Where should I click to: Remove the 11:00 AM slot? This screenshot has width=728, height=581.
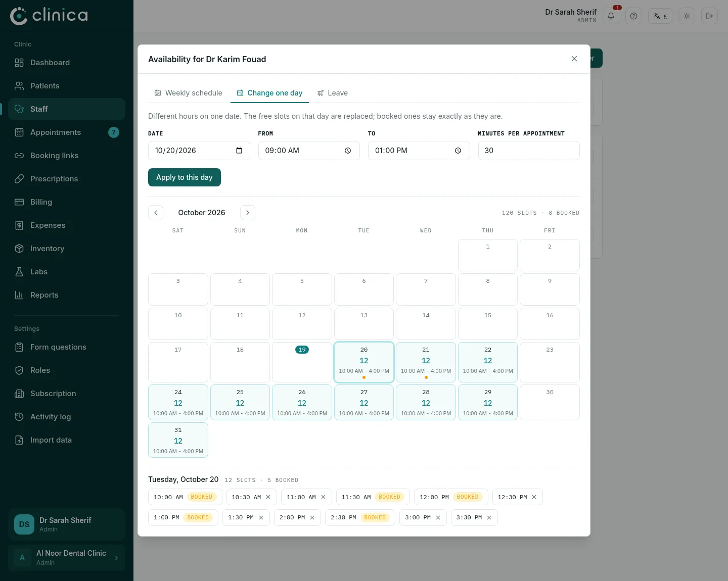click(324, 497)
